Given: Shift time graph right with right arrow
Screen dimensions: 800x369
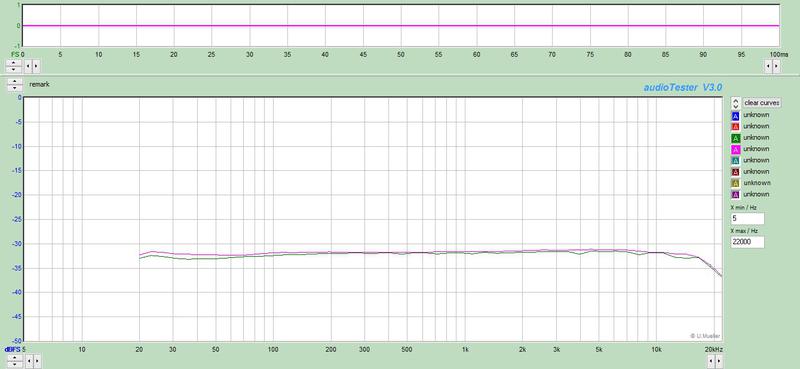Looking at the screenshot, I should tap(36, 66).
